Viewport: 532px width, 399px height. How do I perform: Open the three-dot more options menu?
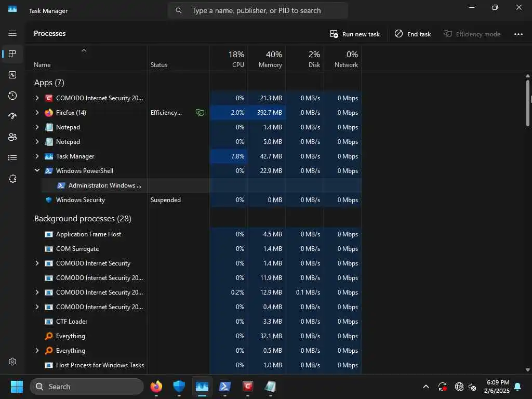tap(518, 34)
